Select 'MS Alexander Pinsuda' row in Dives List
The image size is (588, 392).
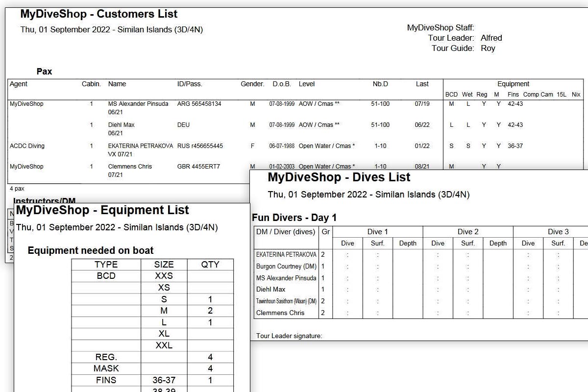[286, 278]
